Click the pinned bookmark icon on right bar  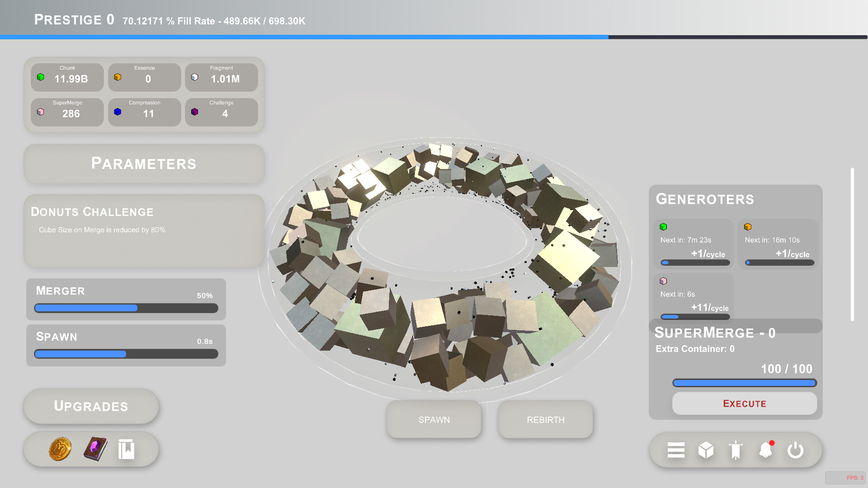(736, 450)
